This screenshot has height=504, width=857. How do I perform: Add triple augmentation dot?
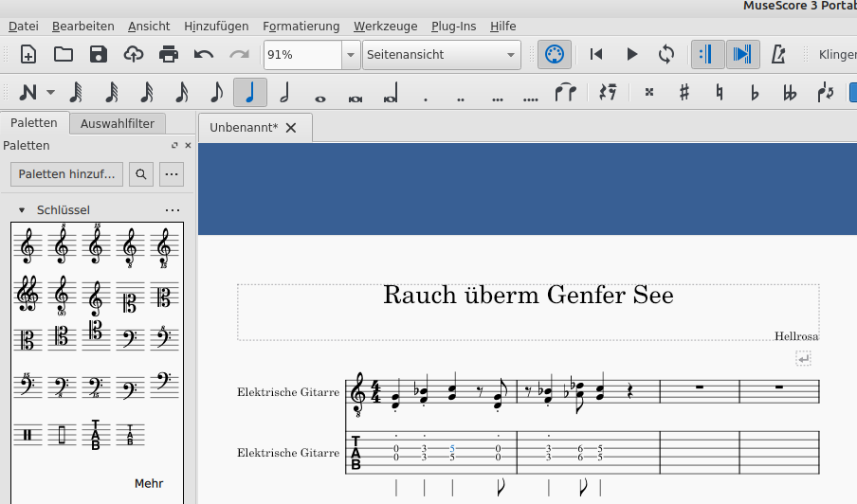(497, 99)
